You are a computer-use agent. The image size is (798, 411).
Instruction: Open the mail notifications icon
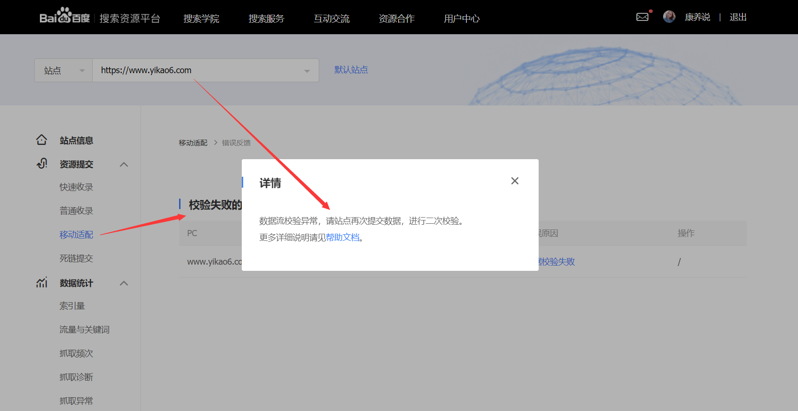point(642,17)
